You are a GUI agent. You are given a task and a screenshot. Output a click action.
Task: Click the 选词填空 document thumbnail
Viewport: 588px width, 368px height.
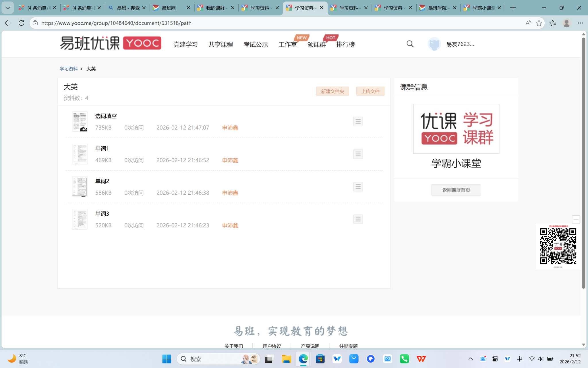click(x=80, y=122)
